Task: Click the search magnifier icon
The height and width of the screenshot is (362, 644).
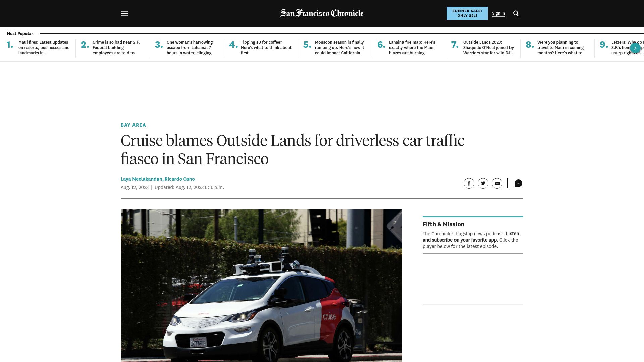Action: tap(516, 14)
